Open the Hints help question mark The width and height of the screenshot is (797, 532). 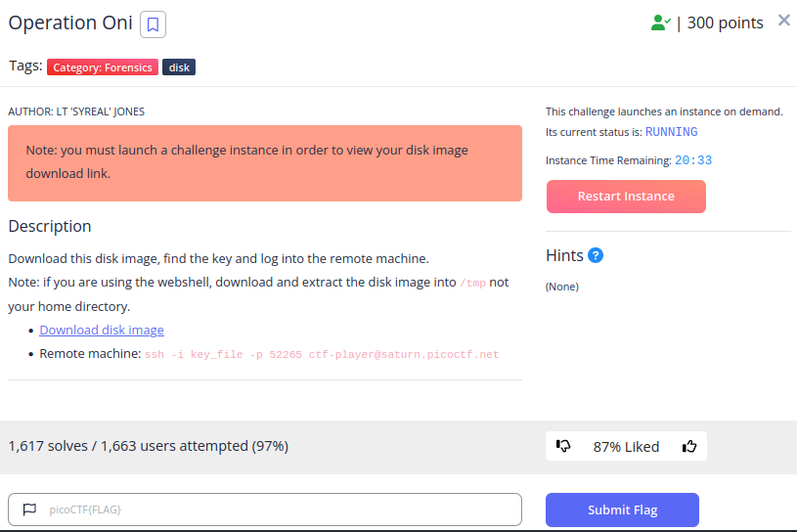coord(596,255)
